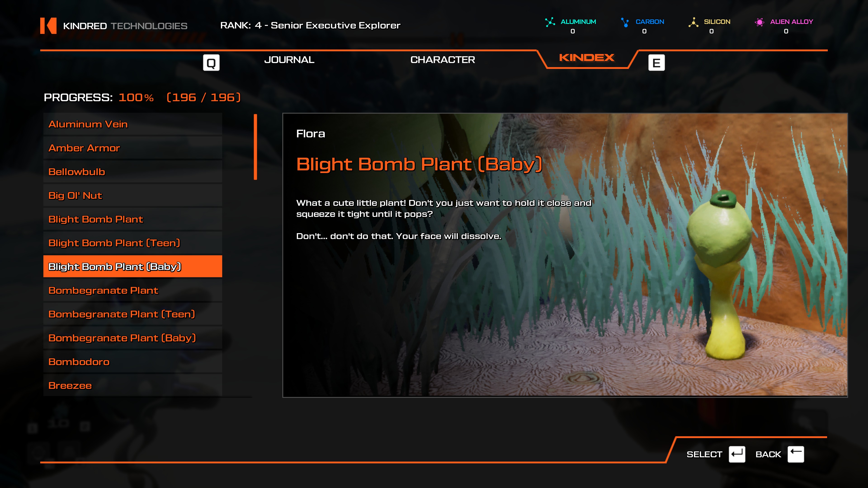The width and height of the screenshot is (868, 488).
Task: Open the Kindex tab
Action: click(x=587, y=58)
